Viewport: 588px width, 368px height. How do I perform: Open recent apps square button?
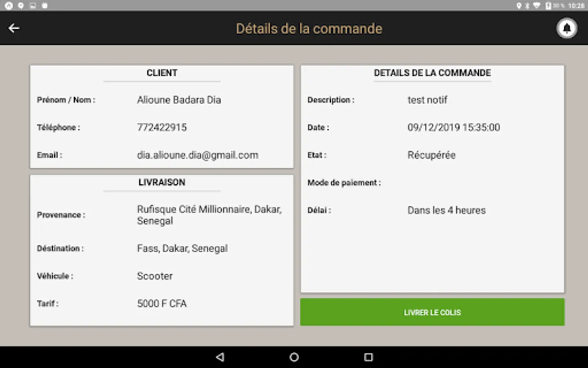pyautogui.click(x=368, y=357)
